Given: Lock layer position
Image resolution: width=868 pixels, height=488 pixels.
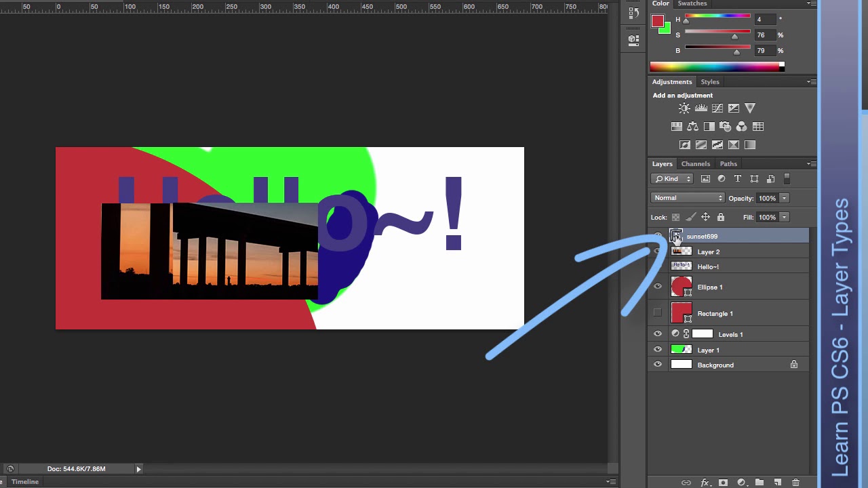Looking at the screenshot, I should coord(705,218).
